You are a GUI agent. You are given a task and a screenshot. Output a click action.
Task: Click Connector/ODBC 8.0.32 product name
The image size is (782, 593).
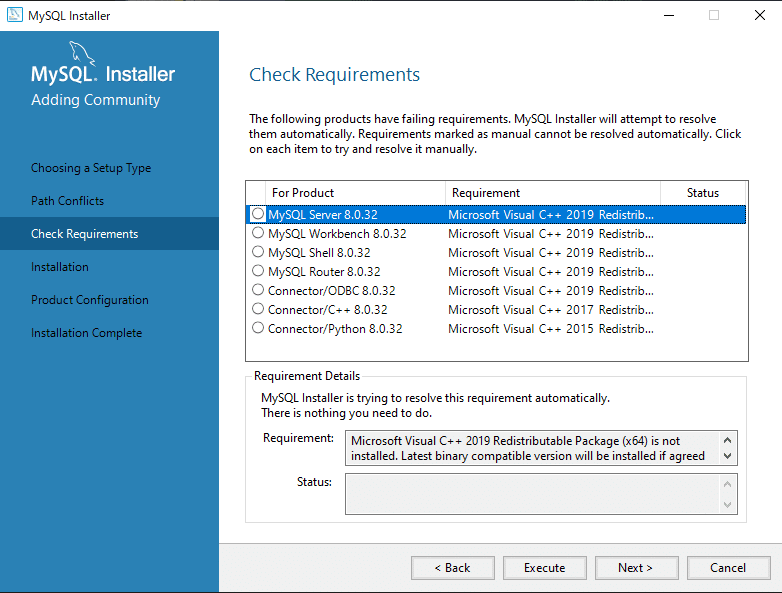332,290
